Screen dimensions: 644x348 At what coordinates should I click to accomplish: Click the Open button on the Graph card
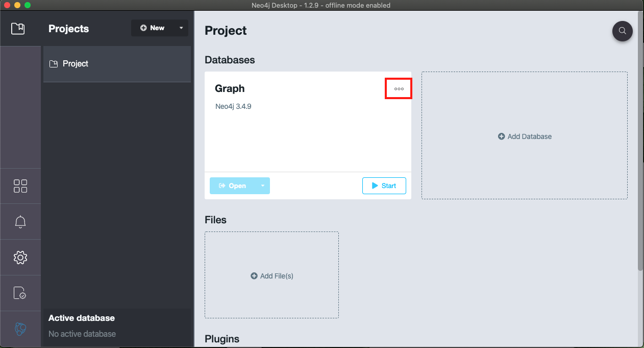[x=233, y=185]
